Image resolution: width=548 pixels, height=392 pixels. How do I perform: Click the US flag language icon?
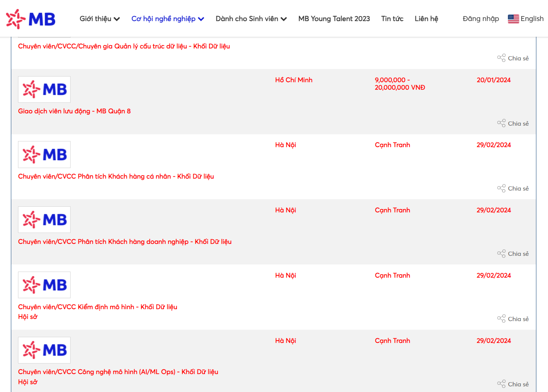[513, 19]
